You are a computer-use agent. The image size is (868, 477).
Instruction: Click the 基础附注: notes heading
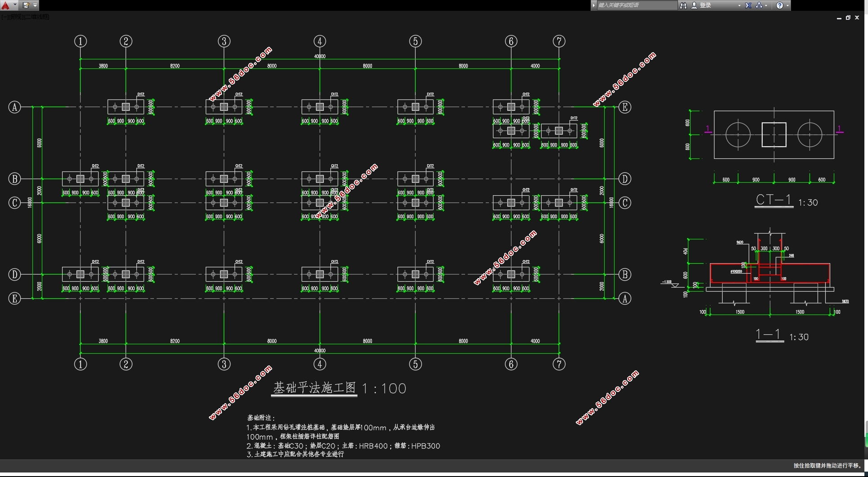261,418
